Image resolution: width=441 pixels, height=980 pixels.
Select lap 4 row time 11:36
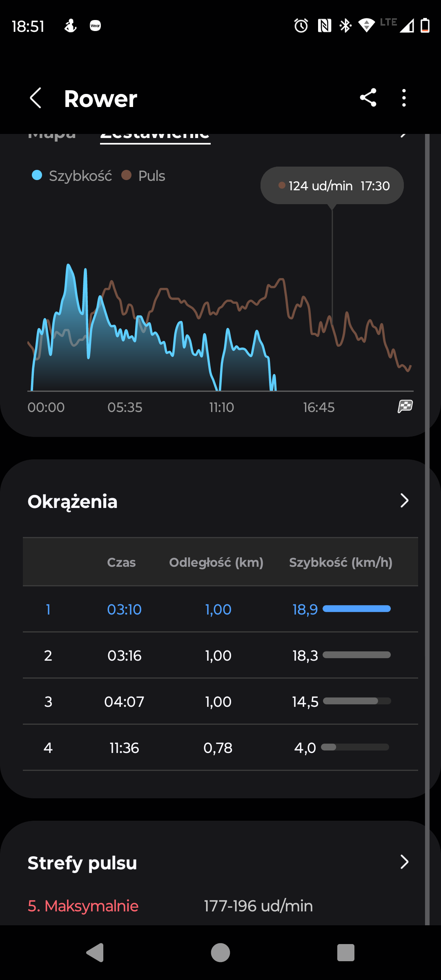124,748
